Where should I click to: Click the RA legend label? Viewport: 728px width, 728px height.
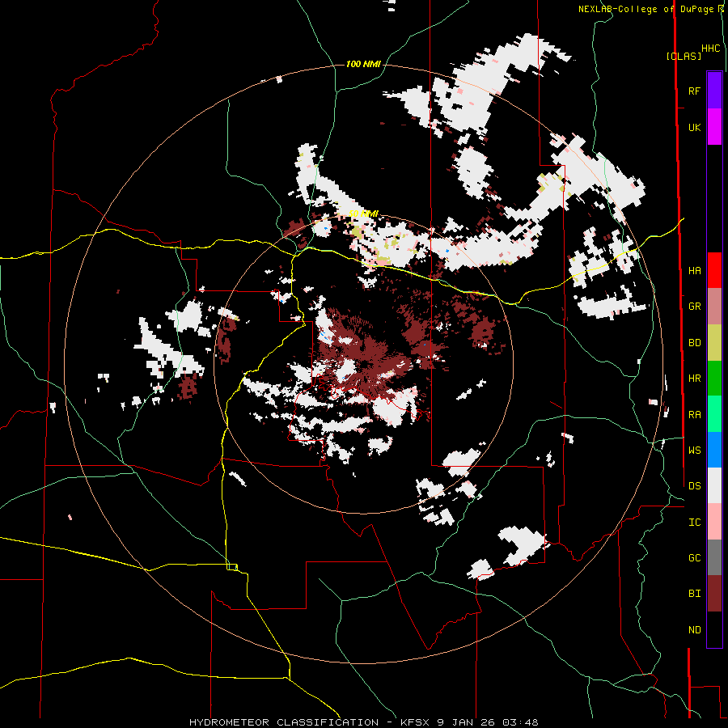click(695, 414)
